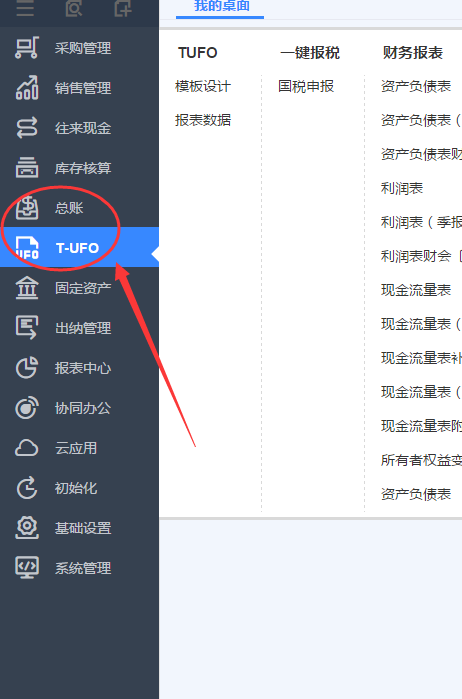
Task: Switch to the 我的桌面 tab
Action: 221,6
